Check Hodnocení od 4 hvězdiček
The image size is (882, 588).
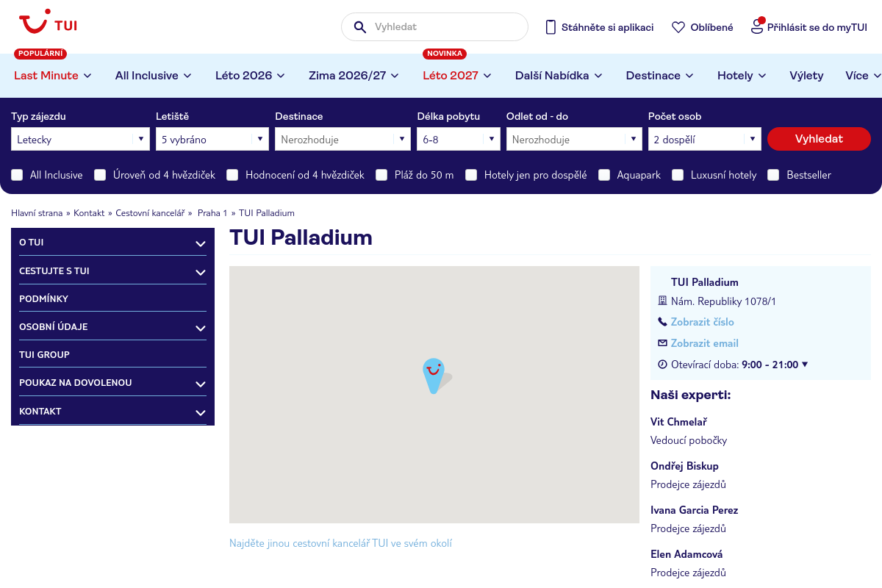pyautogui.click(x=232, y=175)
